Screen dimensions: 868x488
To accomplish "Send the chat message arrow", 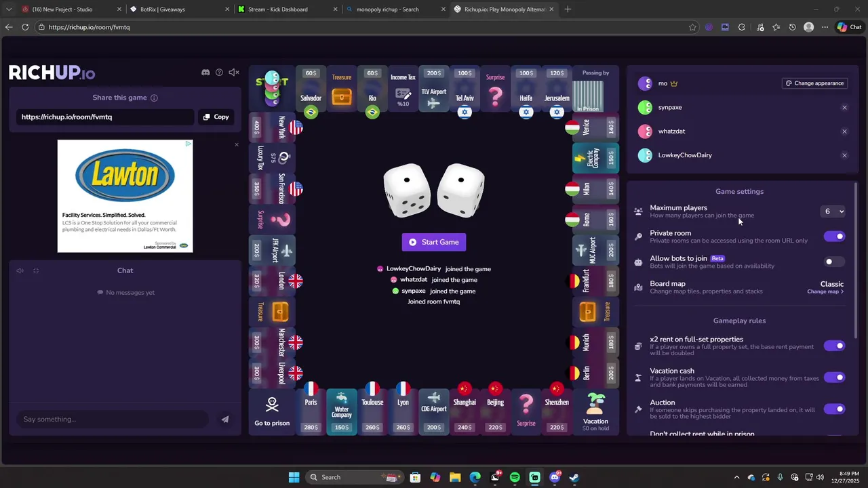I will coord(225,419).
